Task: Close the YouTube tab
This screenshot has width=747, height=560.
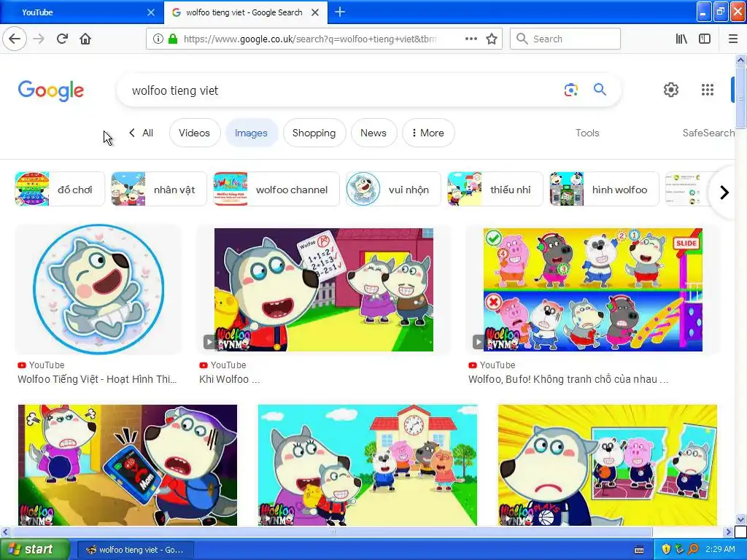Action: [150, 12]
